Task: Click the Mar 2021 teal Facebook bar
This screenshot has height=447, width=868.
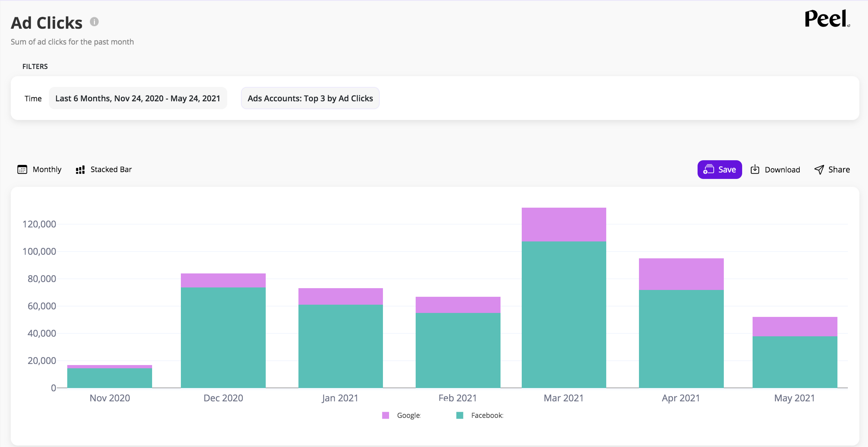Action: click(x=564, y=314)
